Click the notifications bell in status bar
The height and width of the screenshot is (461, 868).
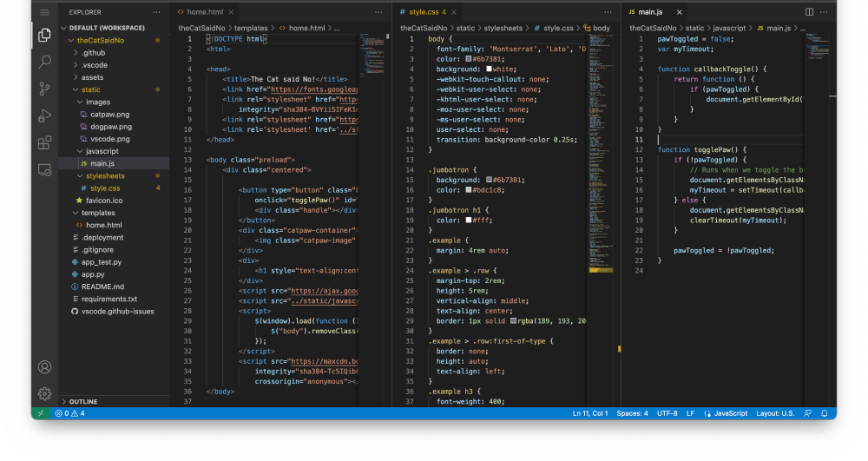pos(825,413)
